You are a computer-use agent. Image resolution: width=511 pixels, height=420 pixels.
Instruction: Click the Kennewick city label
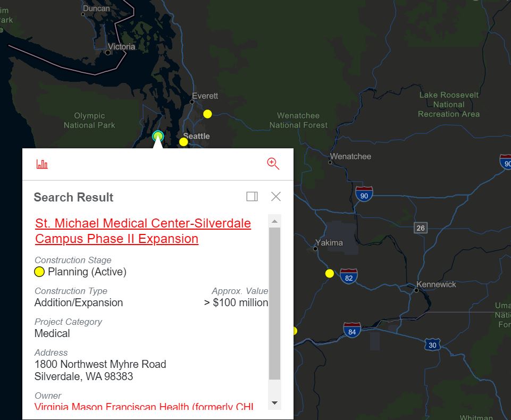click(437, 284)
